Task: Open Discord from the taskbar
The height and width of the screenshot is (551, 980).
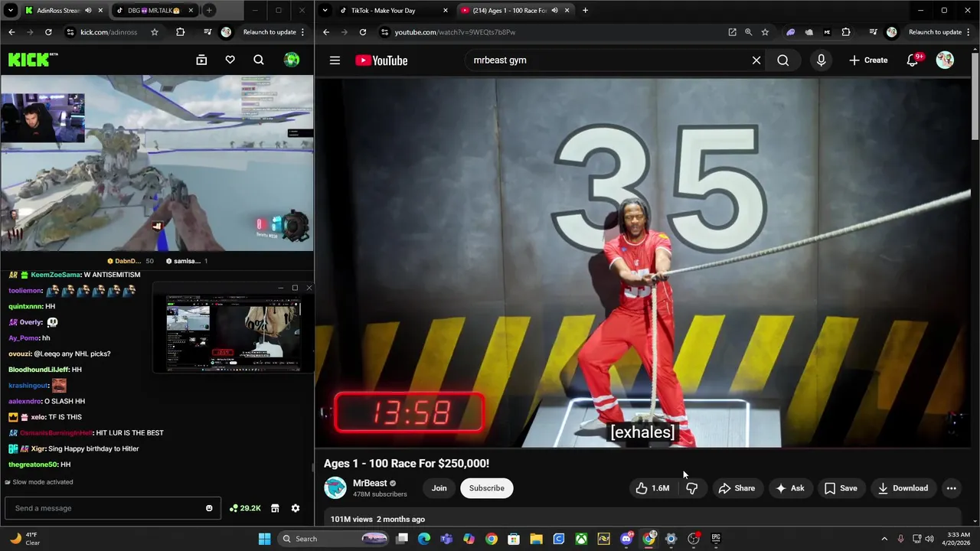Action: [x=626, y=539]
